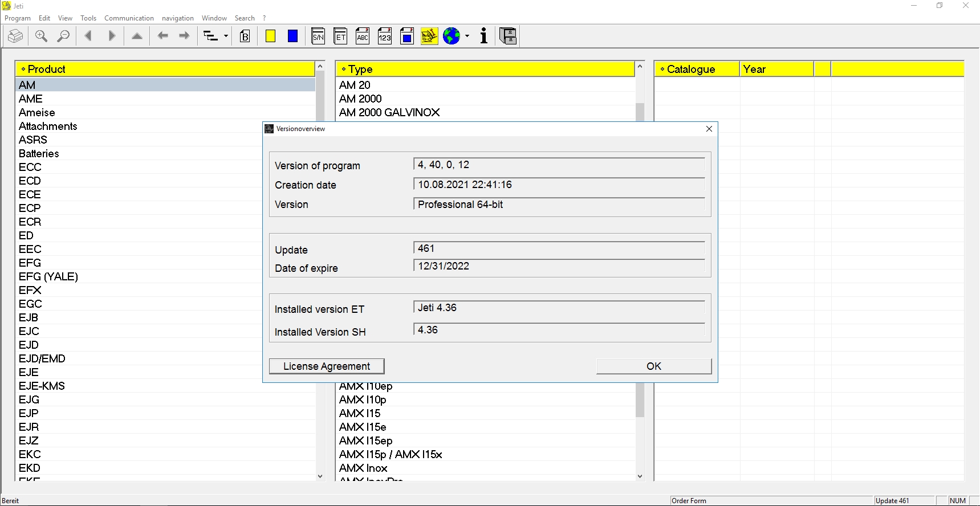
Task: Select AMX Inox in Type list
Action: coord(485,468)
